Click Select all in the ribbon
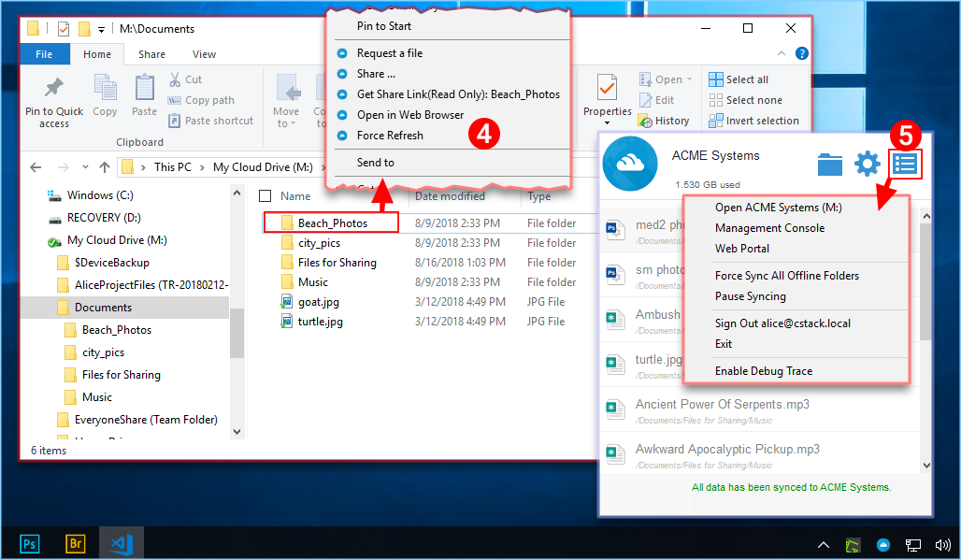Image resolution: width=961 pixels, height=560 pixels. click(x=739, y=79)
